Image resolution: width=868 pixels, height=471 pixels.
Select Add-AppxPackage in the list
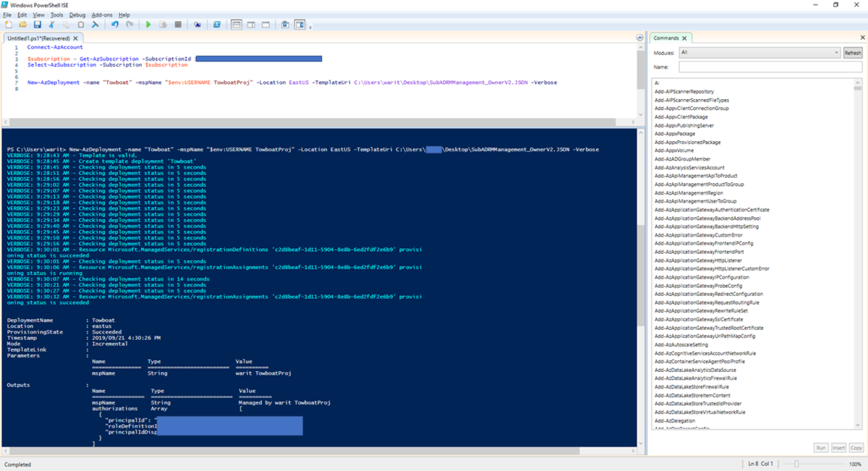point(675,134)
